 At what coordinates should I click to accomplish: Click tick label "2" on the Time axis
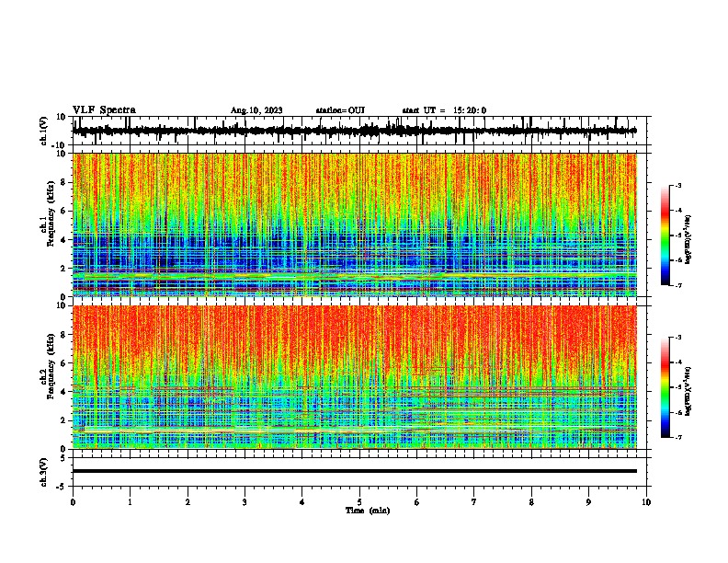click(x=188, y=502)
